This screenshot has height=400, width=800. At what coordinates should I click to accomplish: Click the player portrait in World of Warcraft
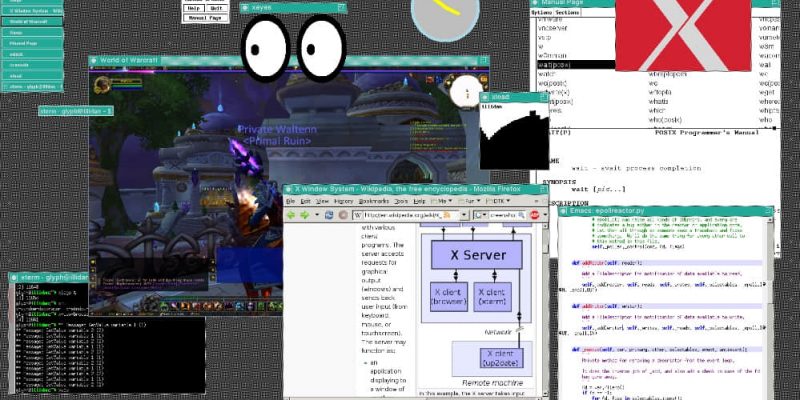coord(103,85)
